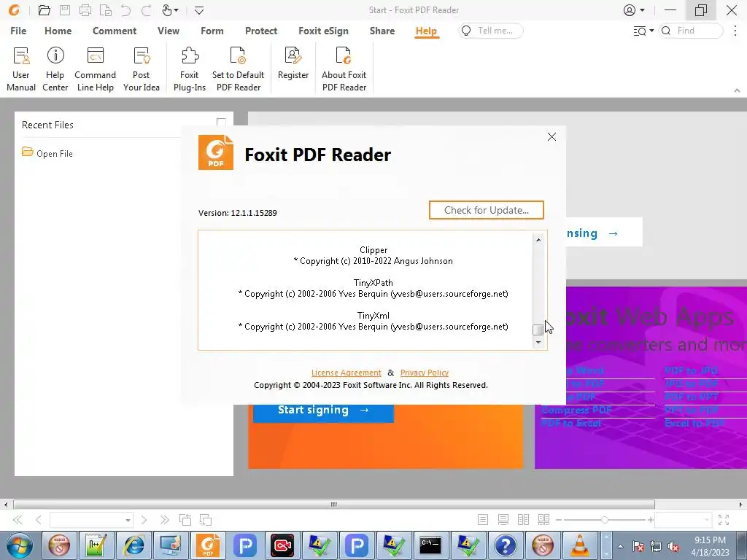Collapse the ribbon with the chevron

(737, 90)
